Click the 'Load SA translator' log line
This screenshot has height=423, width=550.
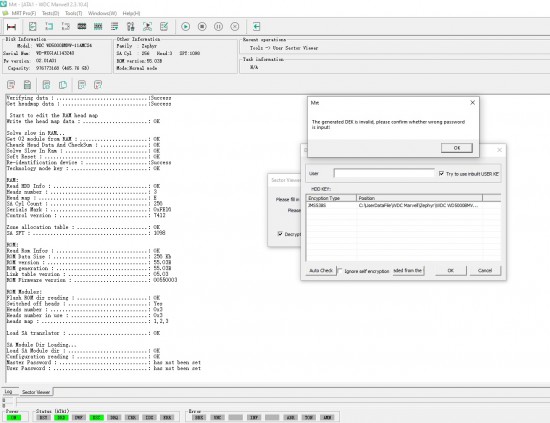[83, 333]
